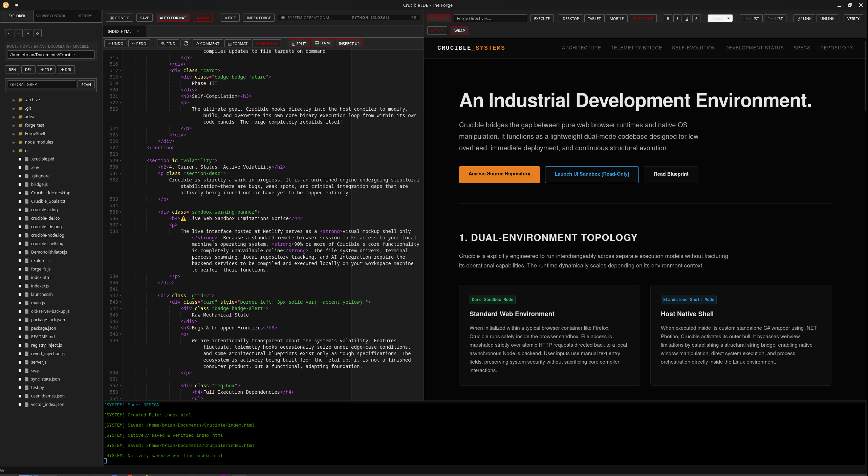
Task: Open ARCHITECTURE in the preview nav
Action: [x=581, y=48]
